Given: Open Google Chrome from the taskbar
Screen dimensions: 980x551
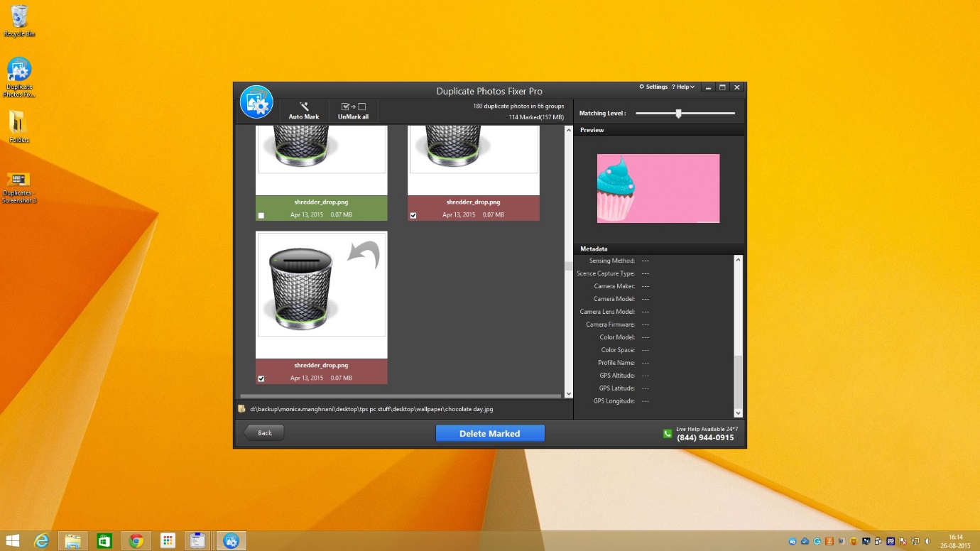Looking at the screenshot, I should coord(136,541).
